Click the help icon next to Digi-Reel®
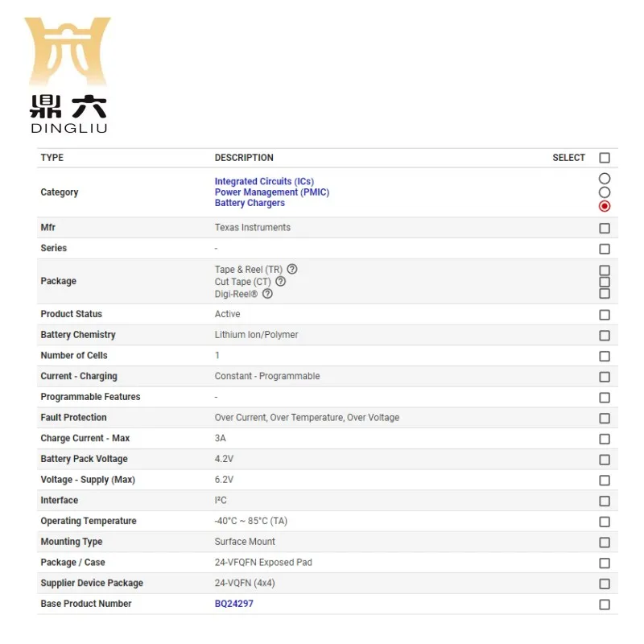Viewport: 644px width, 644px height. 267,294
